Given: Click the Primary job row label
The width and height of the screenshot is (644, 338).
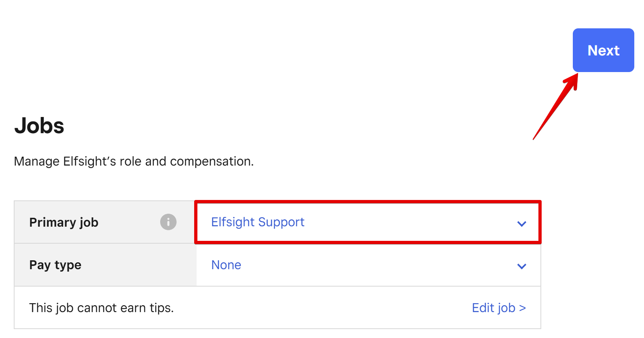Looking at the screenshot, I should pos(64,223).
